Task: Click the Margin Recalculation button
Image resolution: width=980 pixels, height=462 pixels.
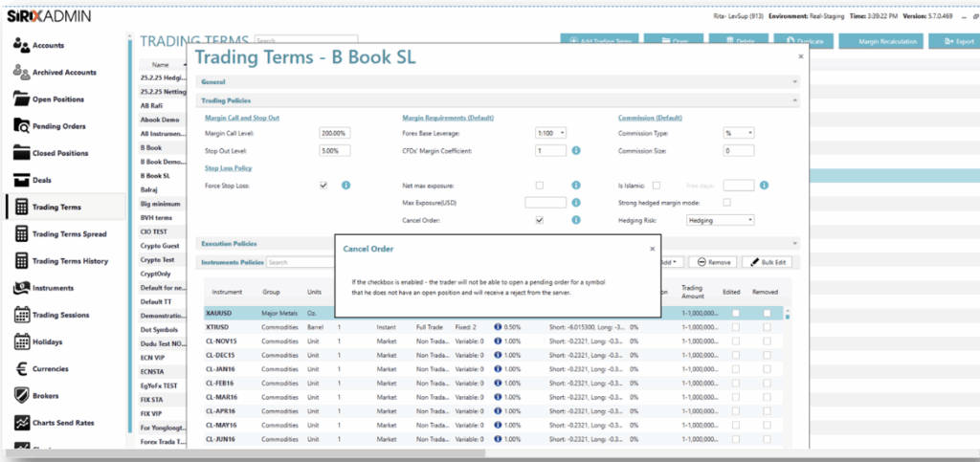Action: pos(880,41)
